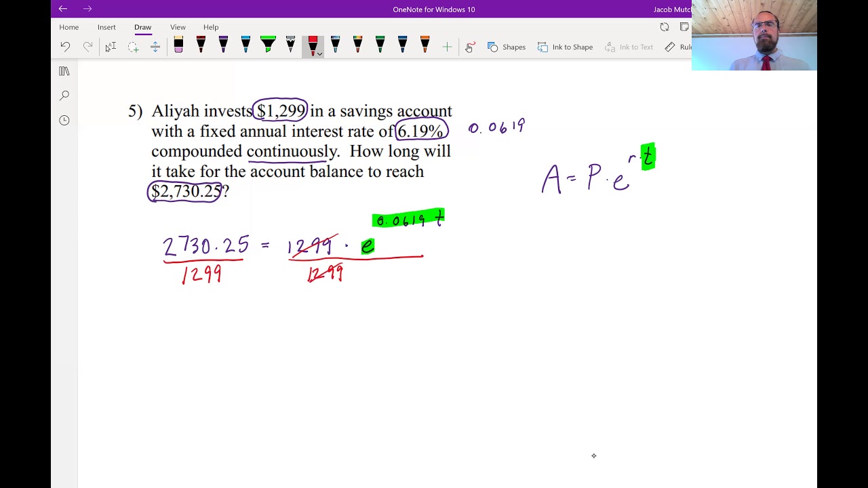Viewport: 868px width, 488px height.
Task: Click the underlined word continuously
Action: 292,152
